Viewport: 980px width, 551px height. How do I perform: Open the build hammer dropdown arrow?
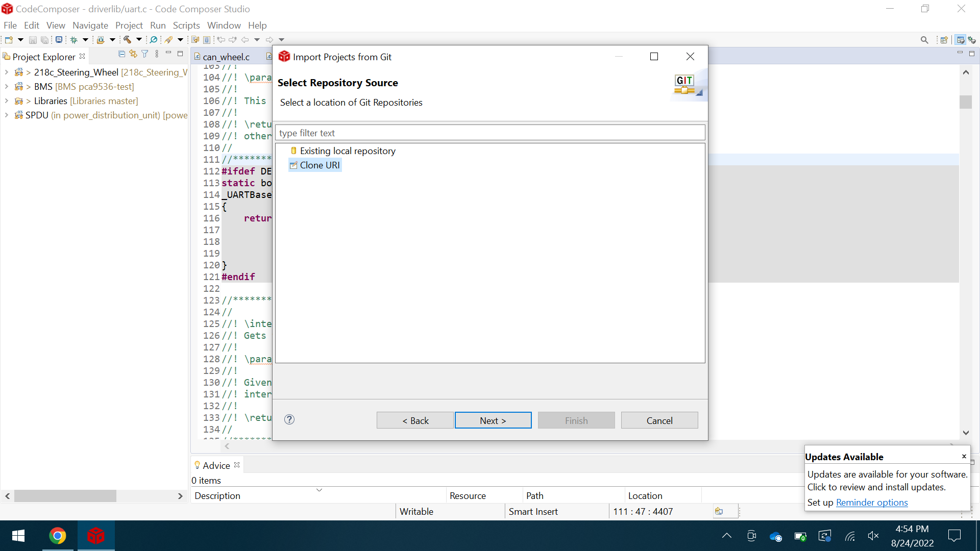click(x=139, y=40)
